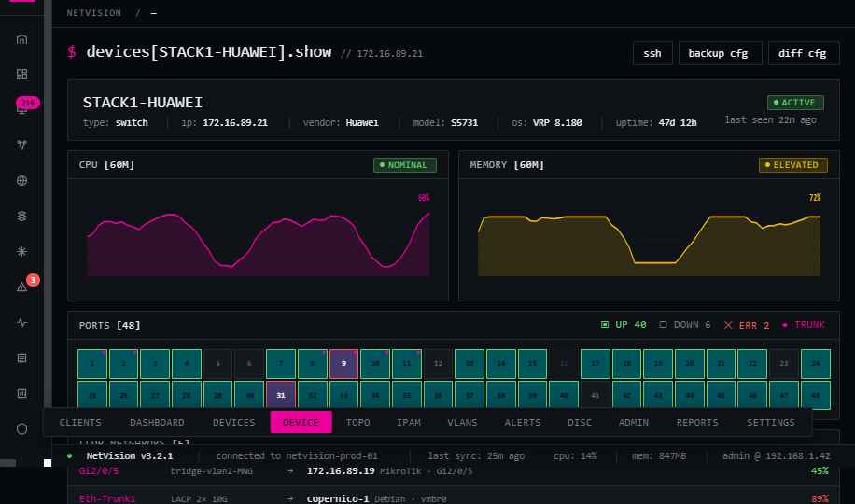Select the inactive port 23 tile
Image resolution: width=855 pixels, height=504 pixels.
coord(784,364)
